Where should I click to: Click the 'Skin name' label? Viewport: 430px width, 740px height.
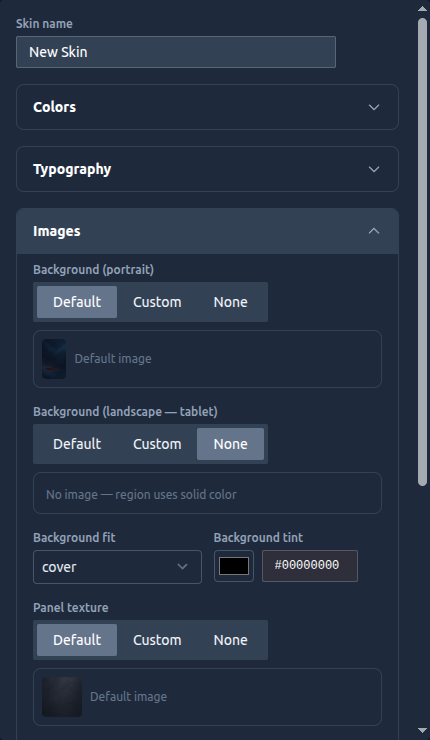pyautogui.click(x=44, y=24)
